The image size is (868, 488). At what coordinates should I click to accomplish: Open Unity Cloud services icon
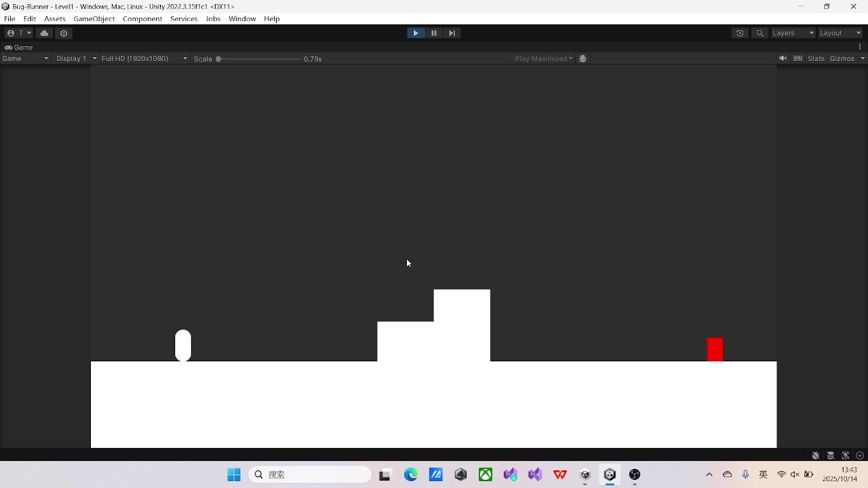[x=45, y=33]
